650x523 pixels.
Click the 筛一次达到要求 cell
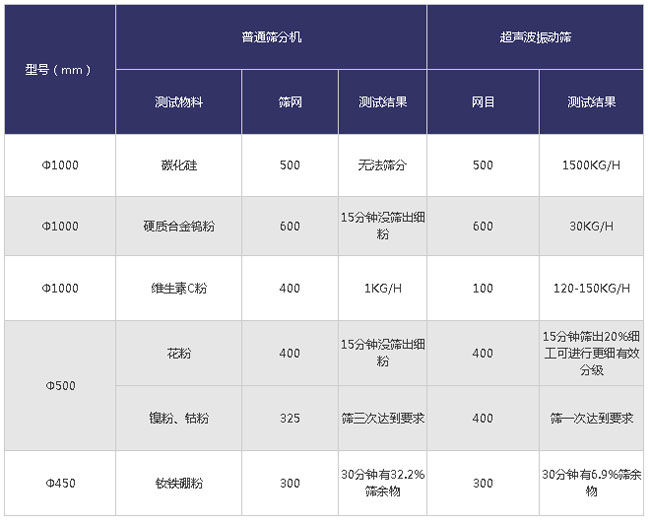tap(591, 418)
